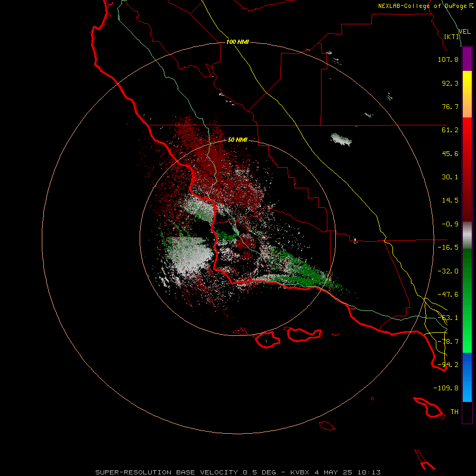Pick the gray near-zero segment of the scale
Viewport: 476px width, 476px height.
[x=467, y=235]
